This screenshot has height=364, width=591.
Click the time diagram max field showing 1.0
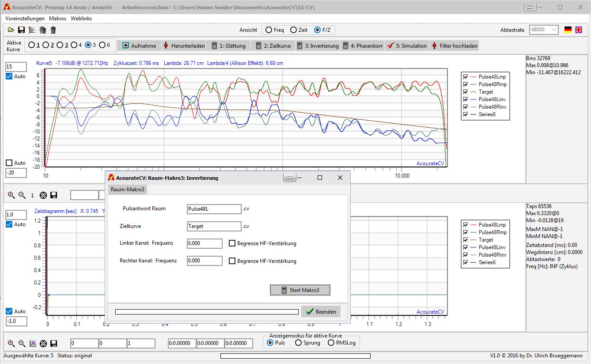(16, 215)
